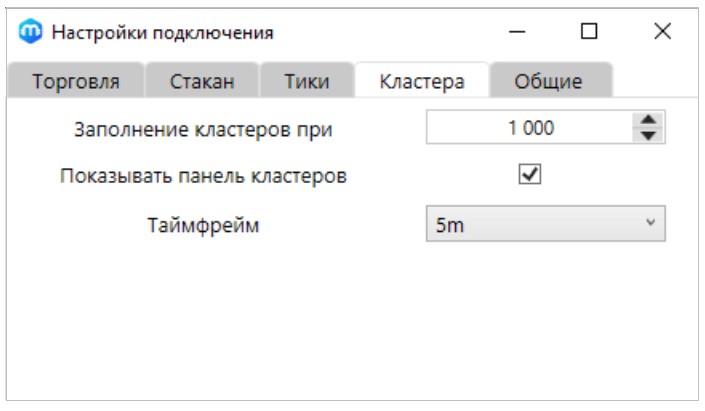
Task: Uncheck Показывать панель кластеров checkbox
Action: tap(529, 175)
